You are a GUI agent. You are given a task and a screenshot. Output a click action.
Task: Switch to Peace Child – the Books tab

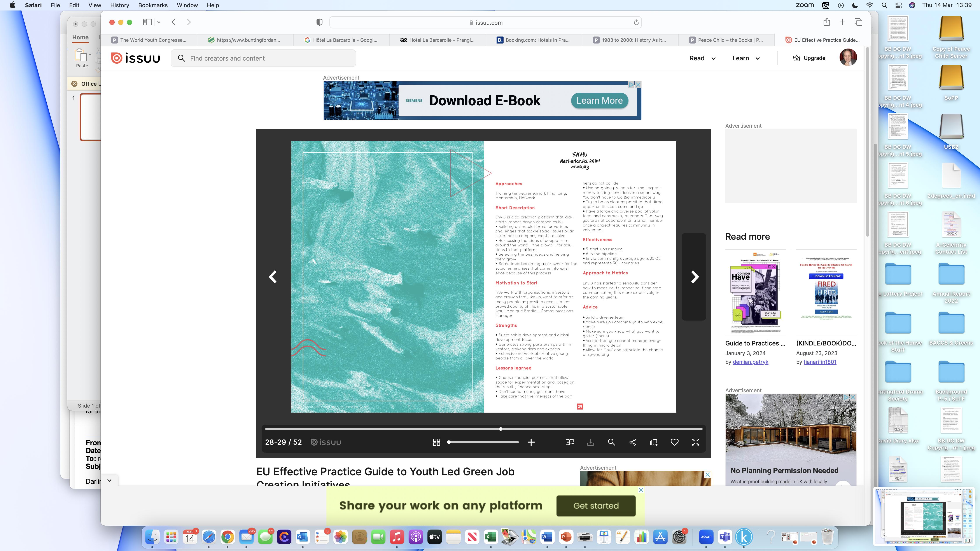pyautogui.click(x=726, y=40)
